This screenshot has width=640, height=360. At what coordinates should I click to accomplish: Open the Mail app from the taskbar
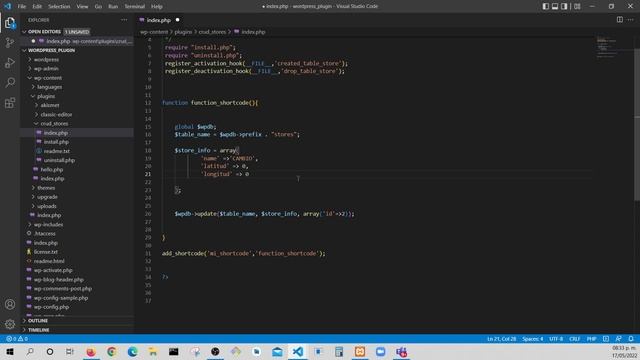(x=277, y=352)
